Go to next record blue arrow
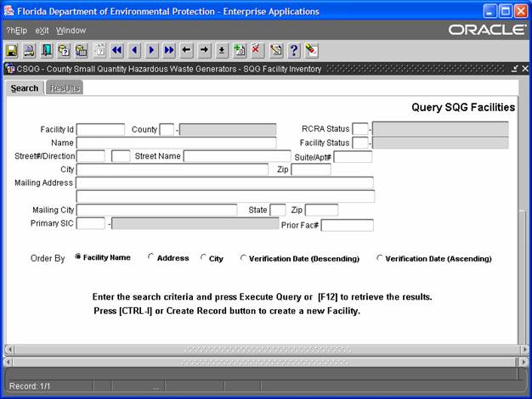 [151, 50]
